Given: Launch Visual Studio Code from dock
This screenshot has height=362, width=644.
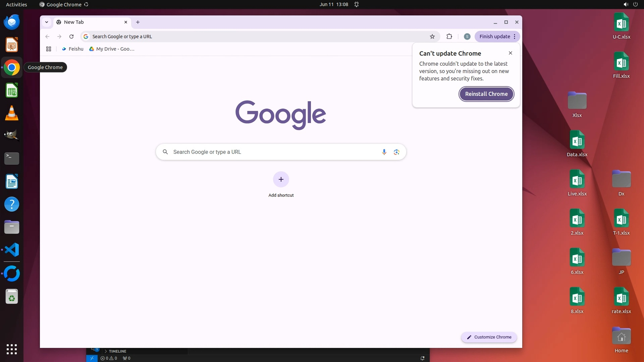Looking at the screenshot, I should pyautogui.click(x=12, y=250).
